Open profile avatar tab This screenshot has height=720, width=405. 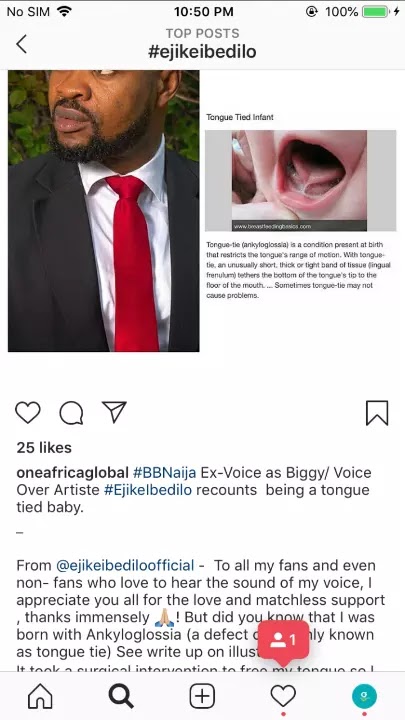(x=364, y=697)
